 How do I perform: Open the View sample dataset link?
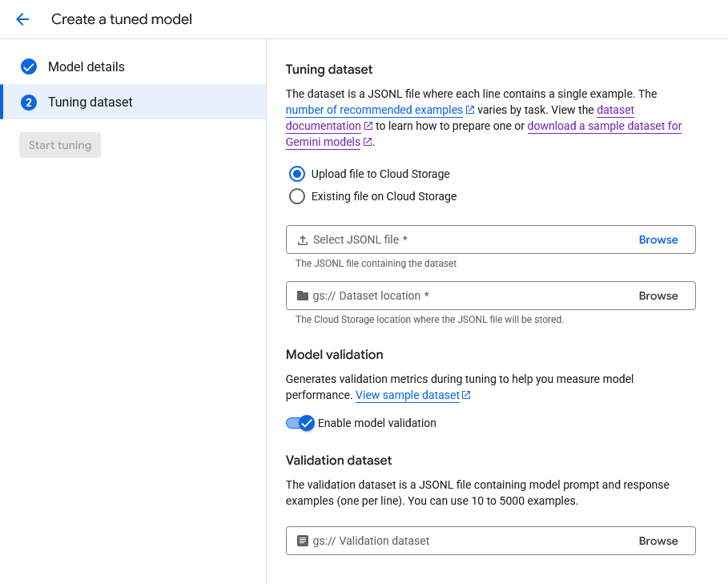[407, 395]
